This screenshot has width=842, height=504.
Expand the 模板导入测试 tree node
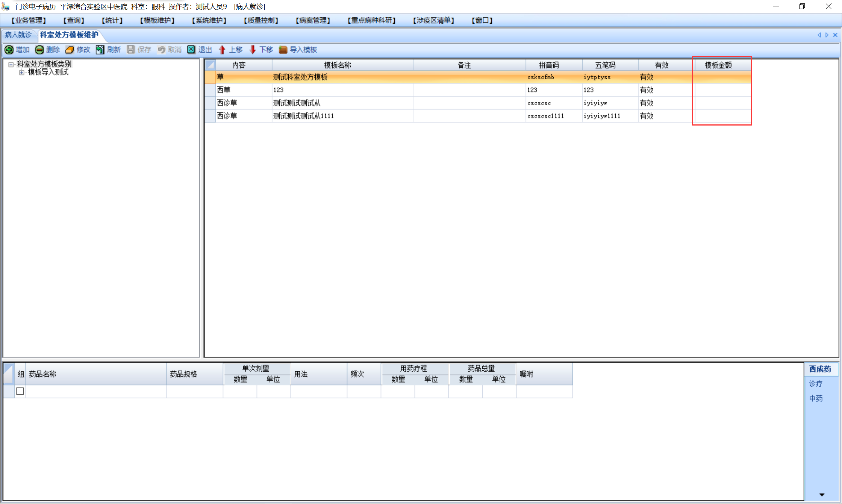tap(22, 73)
